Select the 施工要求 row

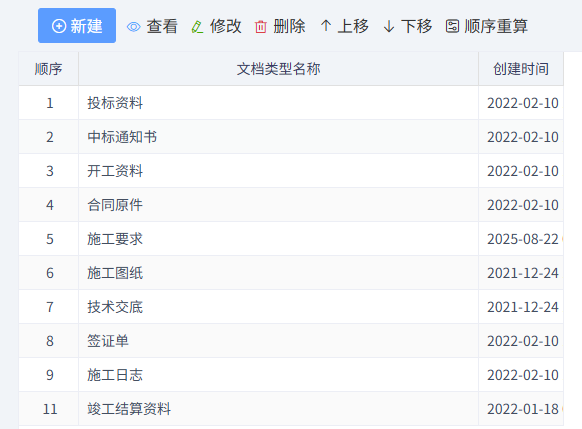[291, 239]
